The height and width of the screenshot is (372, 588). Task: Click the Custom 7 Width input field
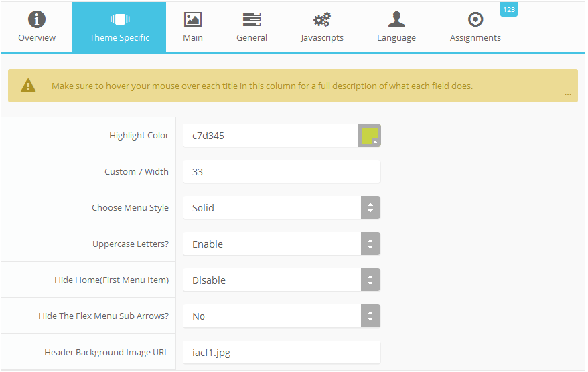click(x=281, y=171)
